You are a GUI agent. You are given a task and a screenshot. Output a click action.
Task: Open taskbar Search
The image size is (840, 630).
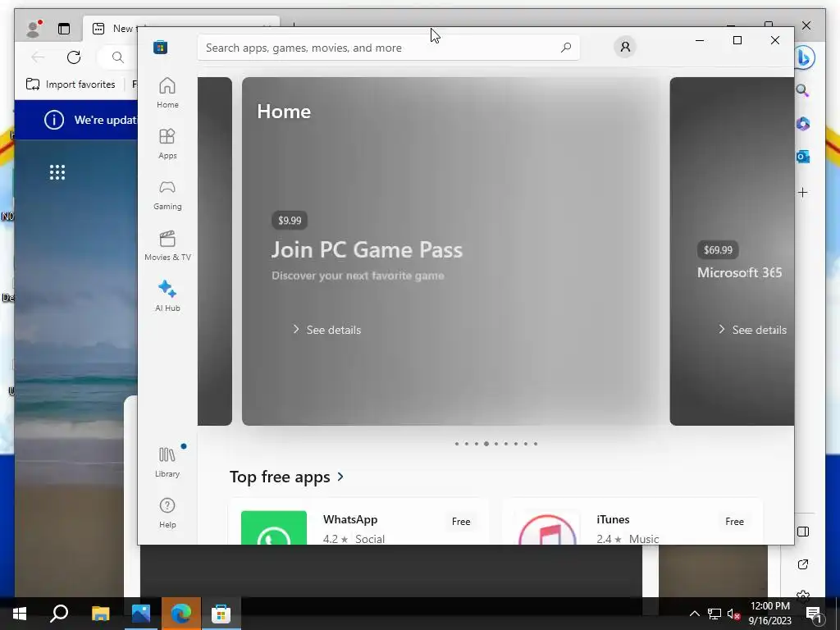click(x=59, y=614)
